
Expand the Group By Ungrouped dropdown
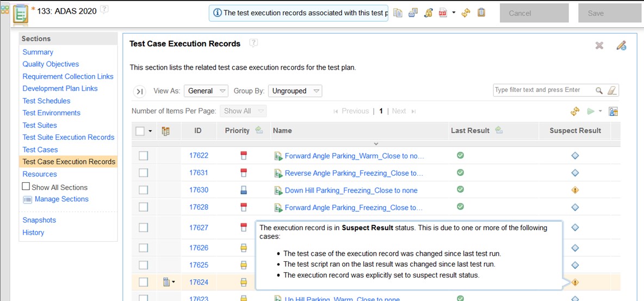click(x=296, y=91)
